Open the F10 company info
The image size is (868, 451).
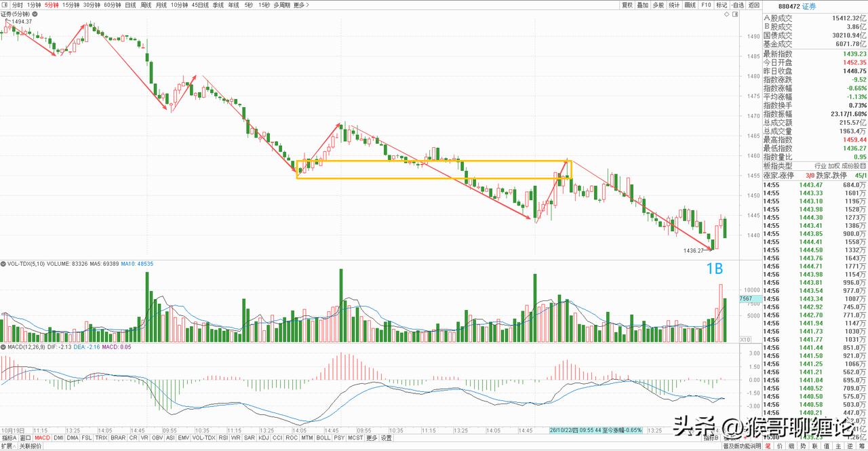click(707, 5)
